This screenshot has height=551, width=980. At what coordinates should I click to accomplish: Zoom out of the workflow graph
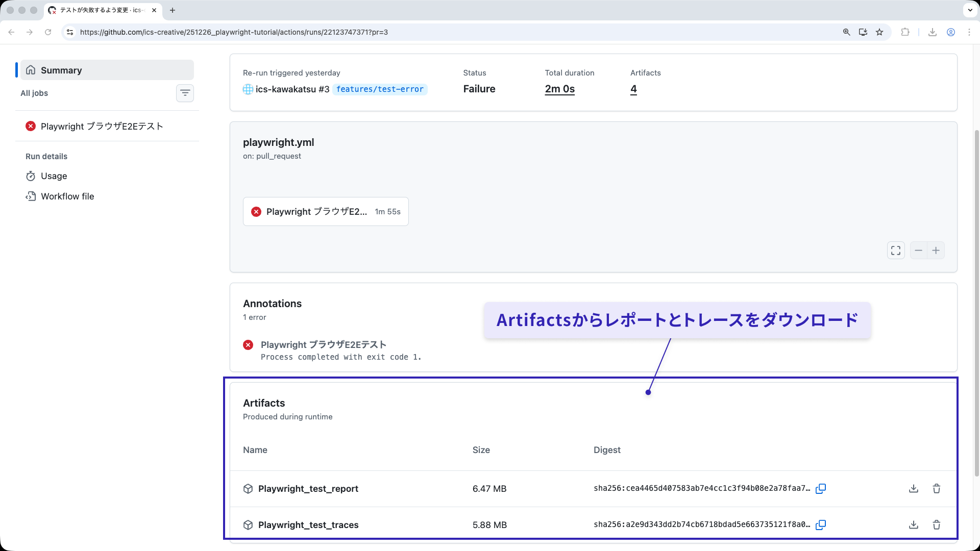point(918,250)
